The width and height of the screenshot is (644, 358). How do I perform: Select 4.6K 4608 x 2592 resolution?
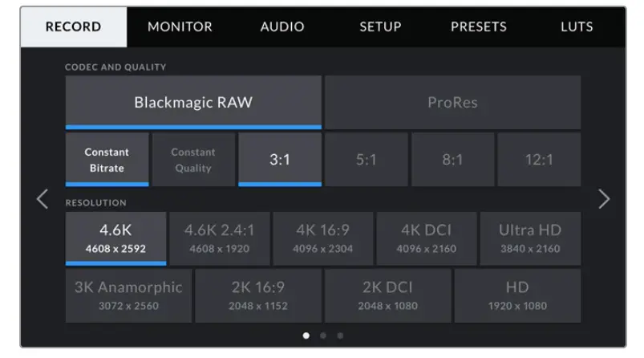(x=115, y=239)
